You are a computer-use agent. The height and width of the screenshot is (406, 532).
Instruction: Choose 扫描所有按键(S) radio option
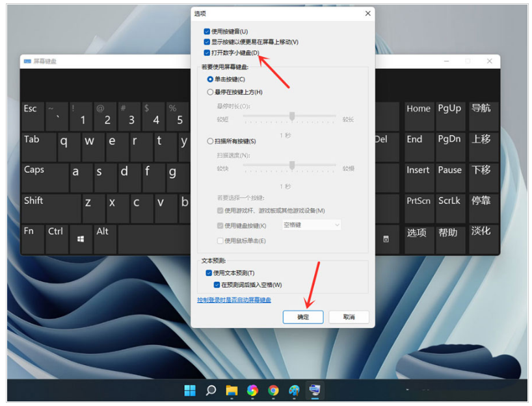[210, 141]
